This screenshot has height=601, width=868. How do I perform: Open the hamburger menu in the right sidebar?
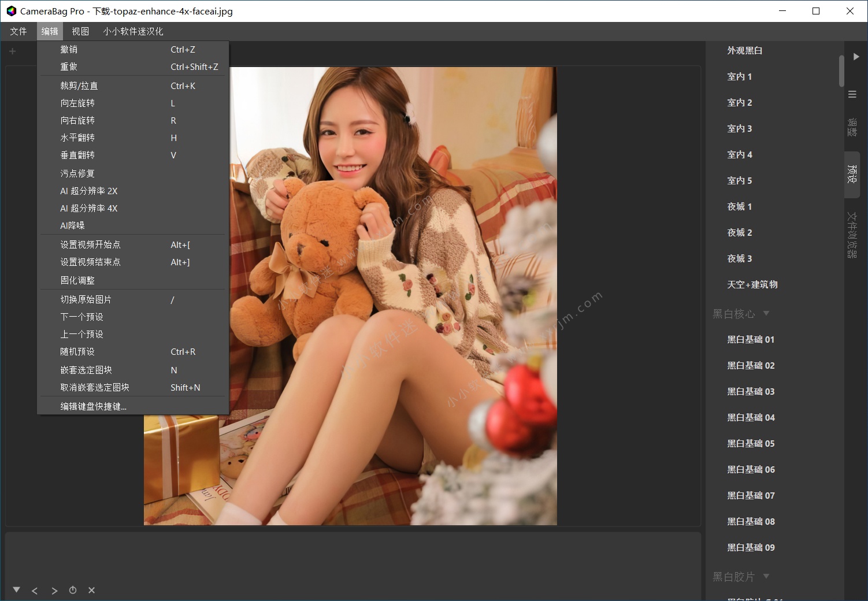852,94
